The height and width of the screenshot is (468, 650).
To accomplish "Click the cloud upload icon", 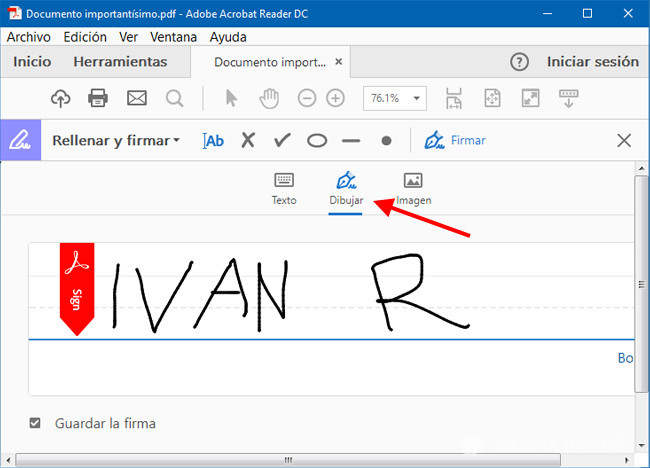I will tap(61, 99).
